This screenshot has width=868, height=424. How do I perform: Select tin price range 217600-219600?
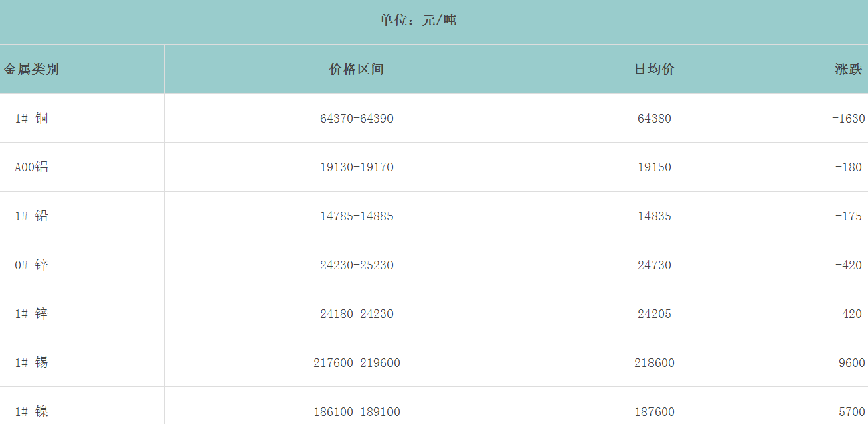357,363
